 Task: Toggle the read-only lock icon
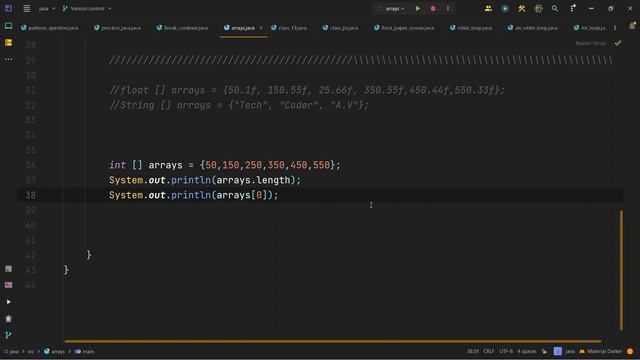(544, 351)
